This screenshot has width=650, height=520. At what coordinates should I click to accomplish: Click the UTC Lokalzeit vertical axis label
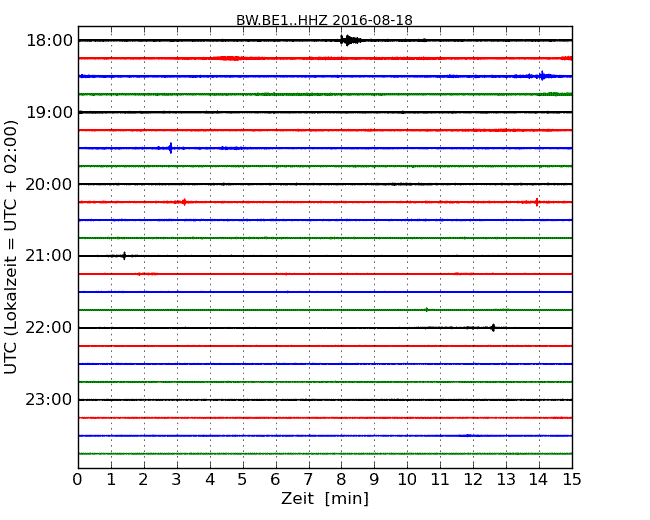coord(11,247)
